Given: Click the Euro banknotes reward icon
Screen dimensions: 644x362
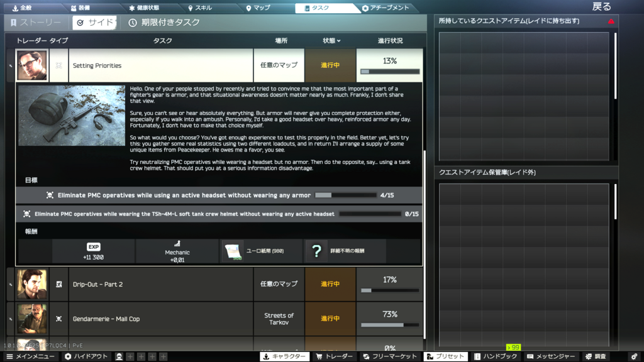Looking at the screenshot, I should [233, 251].
